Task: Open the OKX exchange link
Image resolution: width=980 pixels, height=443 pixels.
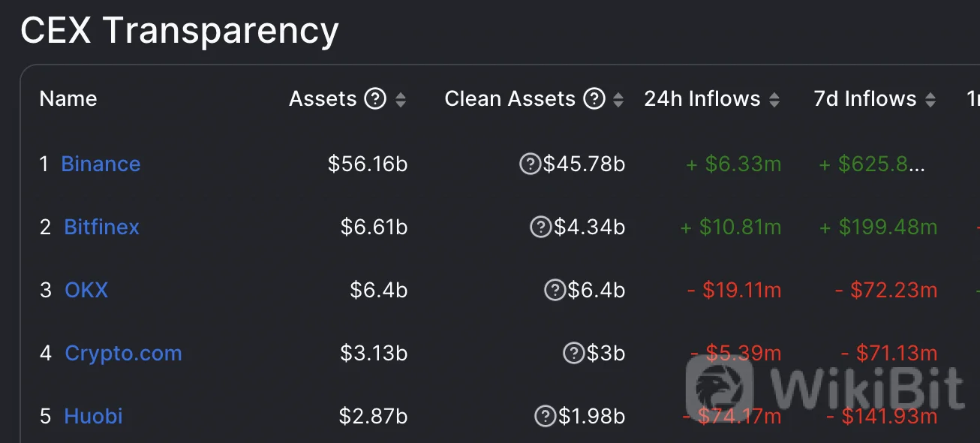Action: [x=86, y=290]
